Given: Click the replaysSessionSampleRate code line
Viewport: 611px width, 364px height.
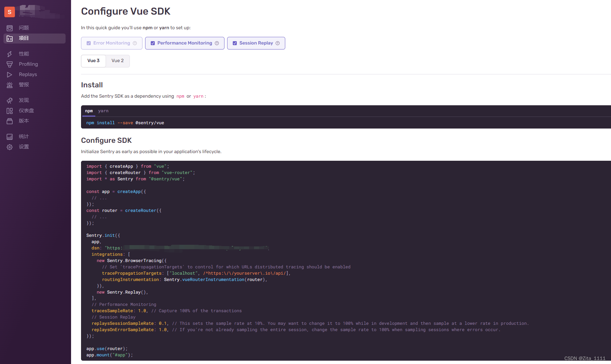Looking at the screenshot, I should tap(310, 323).
